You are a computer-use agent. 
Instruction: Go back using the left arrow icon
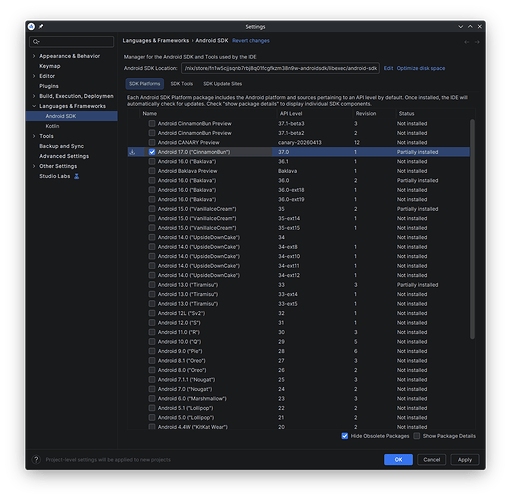(x=467, y=42)
